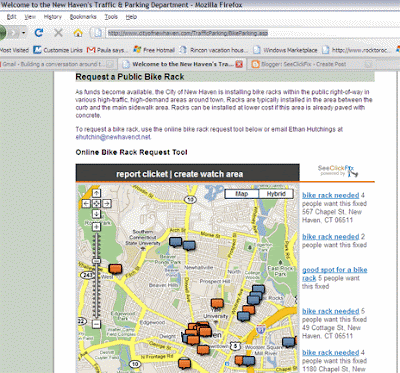Pan the map right with arrow icon
The image size is (400, 373).
[107, 203]
